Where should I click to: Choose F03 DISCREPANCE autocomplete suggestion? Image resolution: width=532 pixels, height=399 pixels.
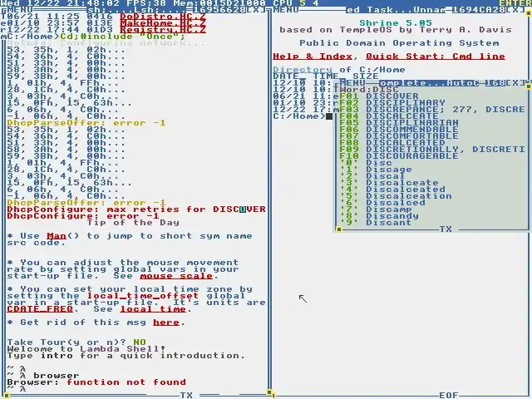point(432,110)
